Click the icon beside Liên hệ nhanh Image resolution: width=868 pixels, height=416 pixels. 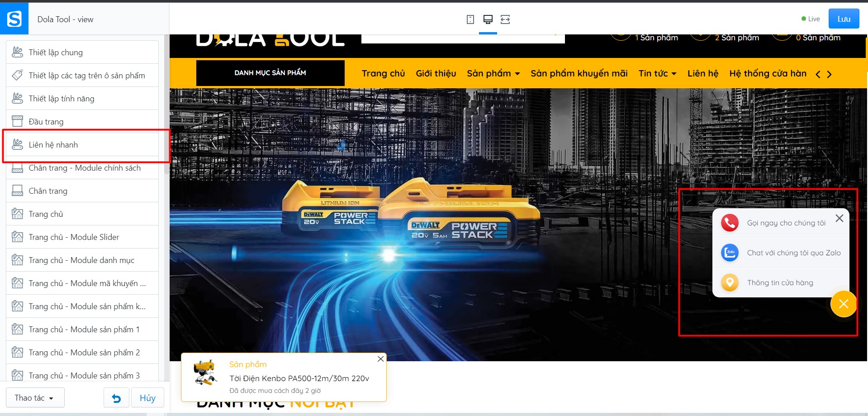17,144
